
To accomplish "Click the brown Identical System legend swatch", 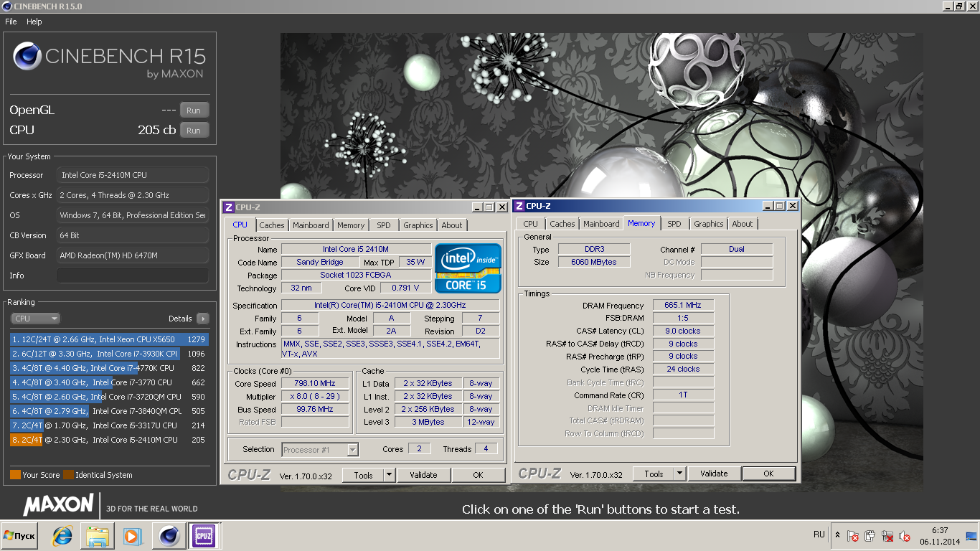I will coord(68,475).
